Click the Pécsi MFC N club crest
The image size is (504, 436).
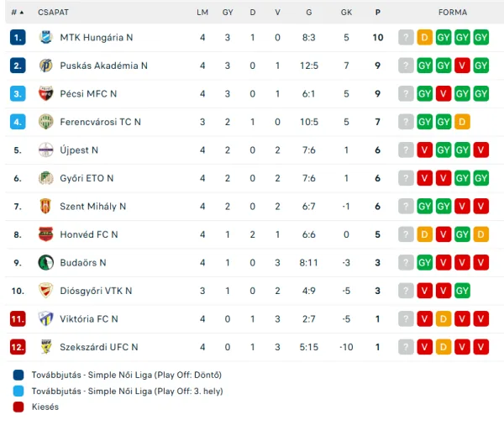click(x=45, y=94)
